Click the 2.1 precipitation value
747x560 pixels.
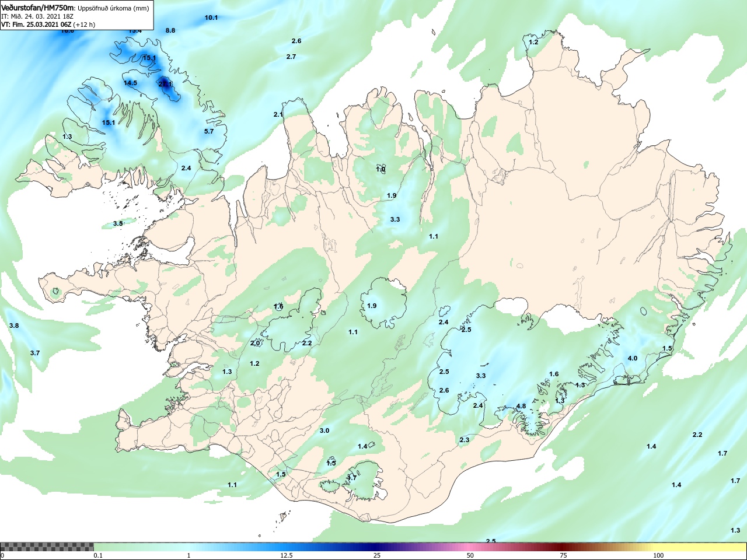click(x=278, y=114)
